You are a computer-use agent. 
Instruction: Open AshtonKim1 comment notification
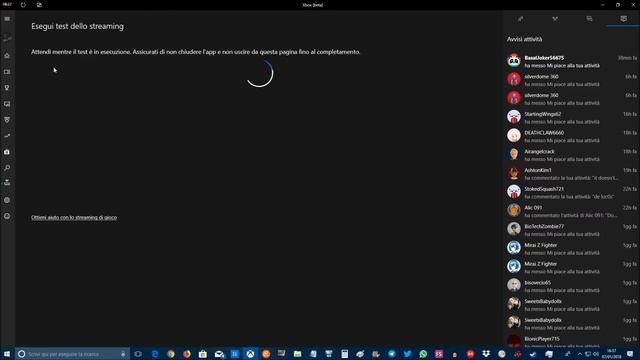[x=571, y=174]
